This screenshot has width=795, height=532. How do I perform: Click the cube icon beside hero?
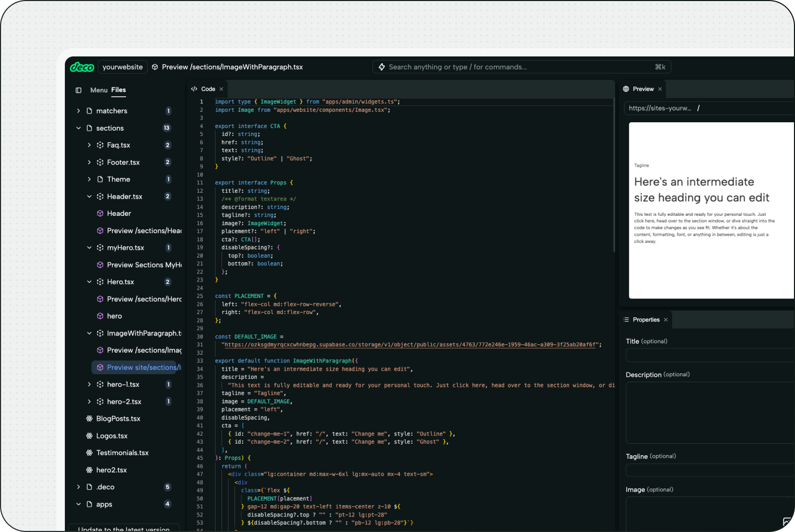tap(100, 316)
